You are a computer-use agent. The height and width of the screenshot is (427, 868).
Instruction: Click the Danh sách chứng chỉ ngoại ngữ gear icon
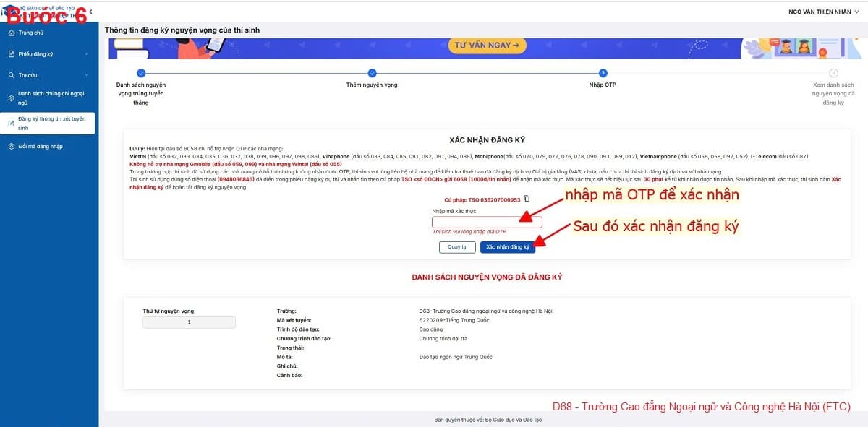(11, 98)
